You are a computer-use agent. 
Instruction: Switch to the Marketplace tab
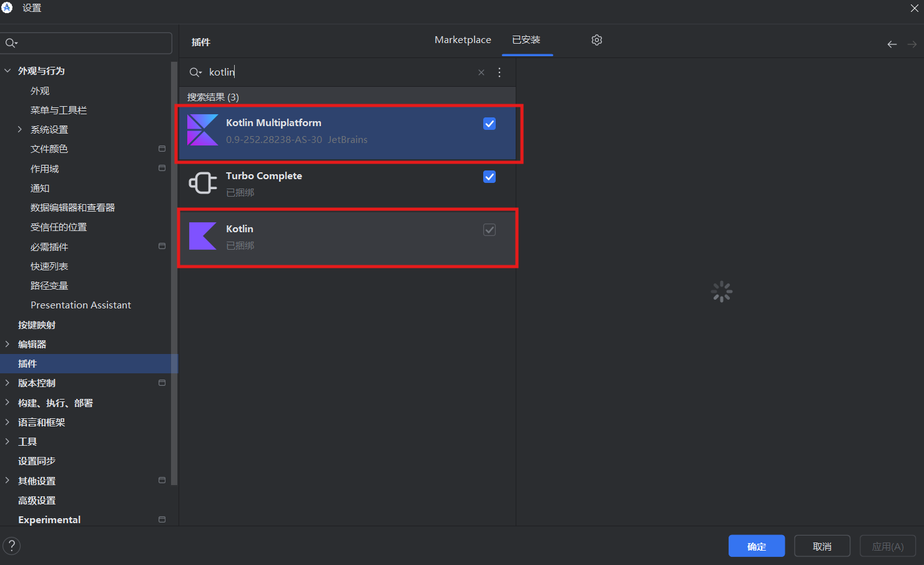click(463, 40)
